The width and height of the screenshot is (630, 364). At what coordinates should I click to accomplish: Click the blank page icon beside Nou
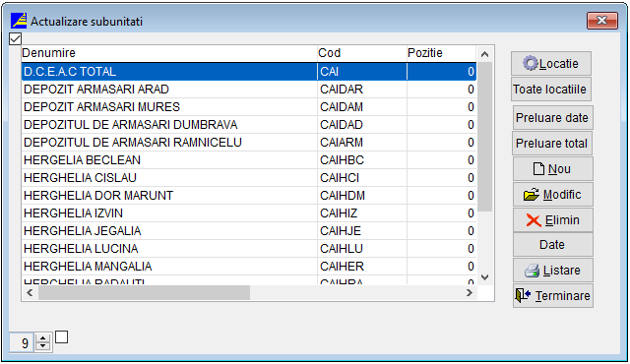[x=538, y=169]
